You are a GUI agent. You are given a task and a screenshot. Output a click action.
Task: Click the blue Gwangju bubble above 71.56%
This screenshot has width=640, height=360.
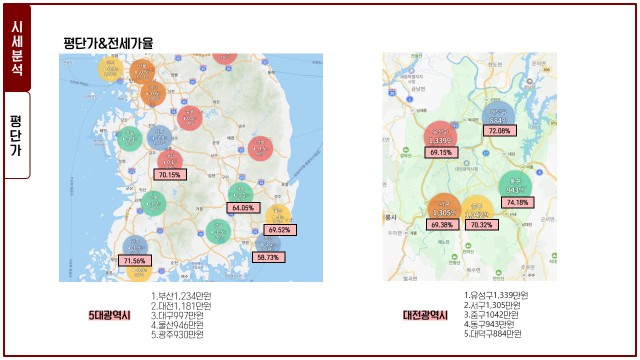click(x=135, y=246)
